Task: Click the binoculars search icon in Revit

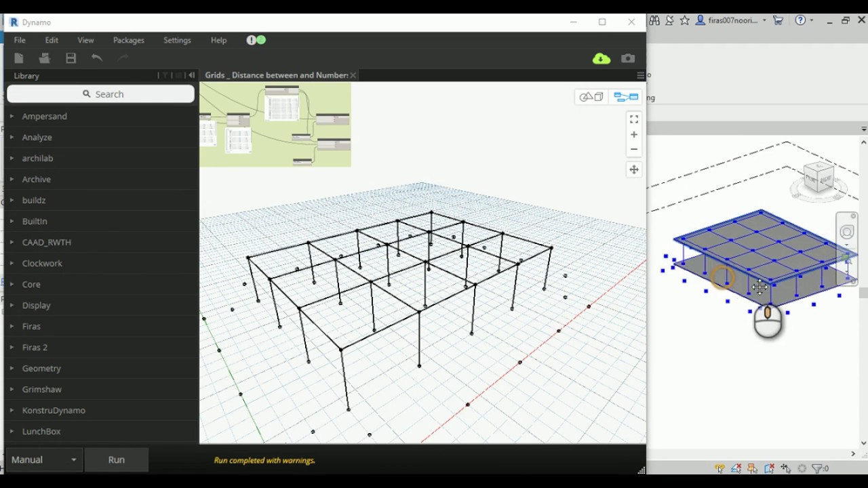Action: click(x=654, y=20)
